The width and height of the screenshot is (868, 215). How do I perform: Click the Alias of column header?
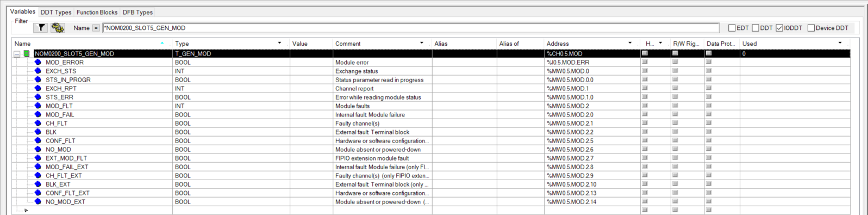coord(521,43)
